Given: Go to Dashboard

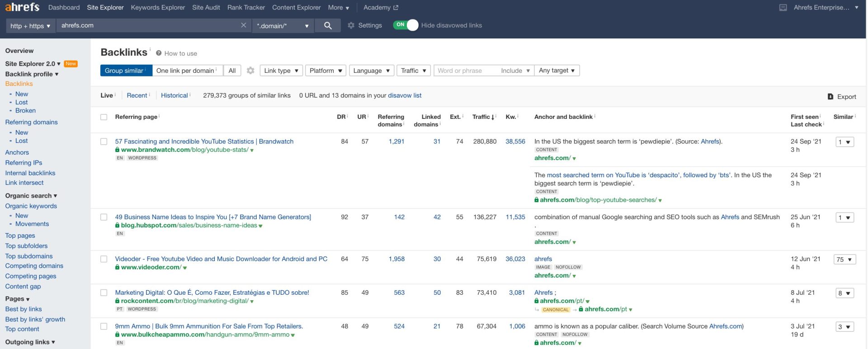Looking at the screenshot, I should point(64,8).
